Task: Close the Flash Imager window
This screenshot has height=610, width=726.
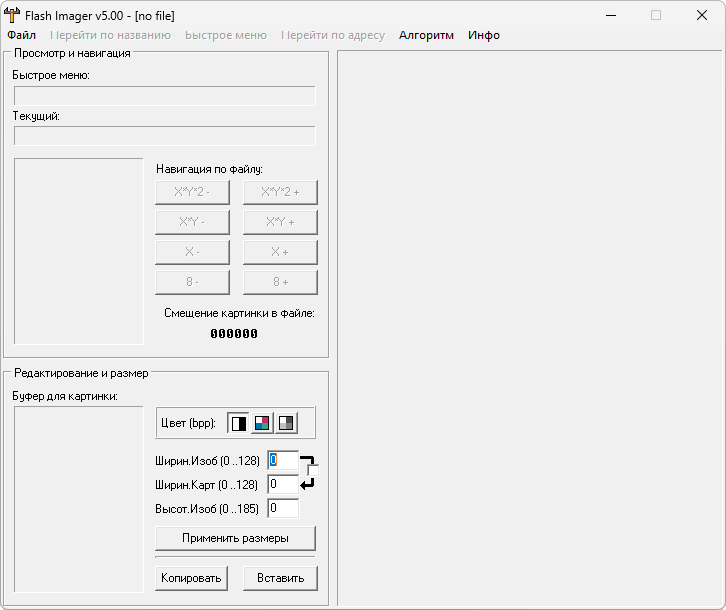Action: [x=702, y=15]
